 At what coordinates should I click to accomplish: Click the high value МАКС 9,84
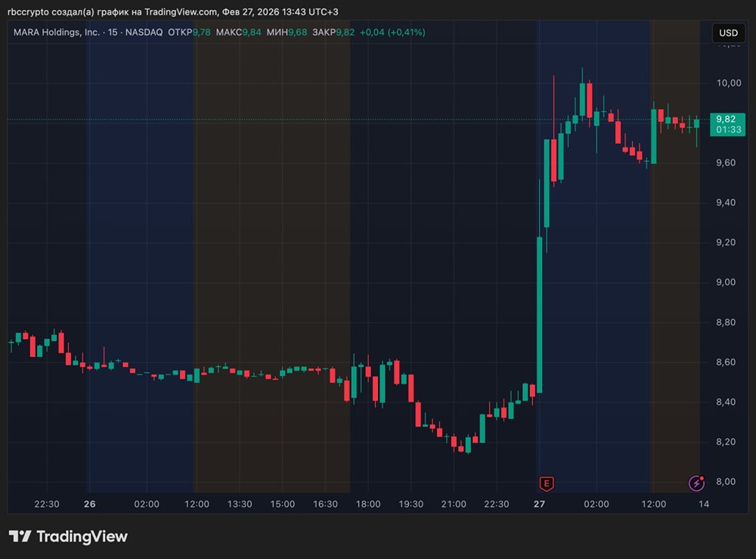[238, 33]
